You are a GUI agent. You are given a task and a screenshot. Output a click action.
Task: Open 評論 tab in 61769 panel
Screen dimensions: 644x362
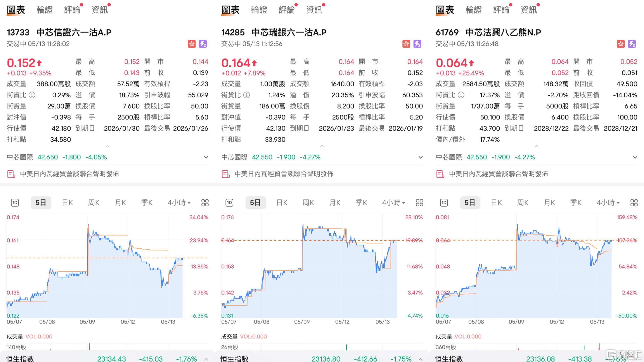point(501,10)
